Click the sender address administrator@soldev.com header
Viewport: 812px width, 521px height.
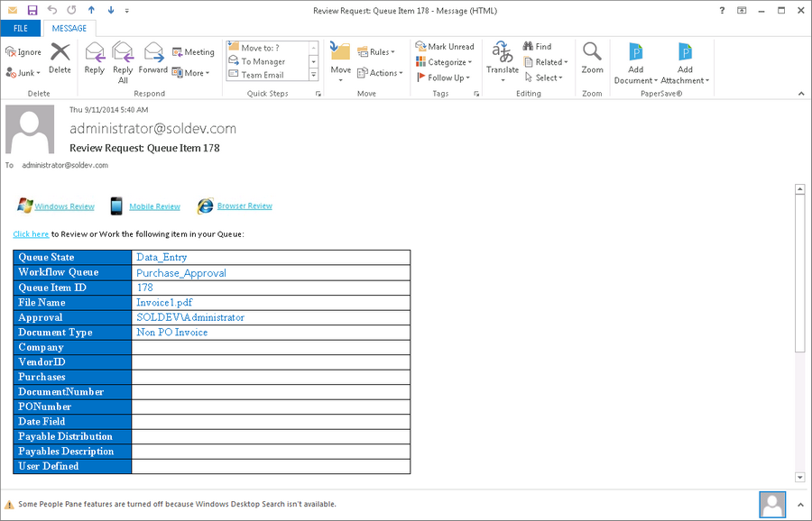click(152, 128)
